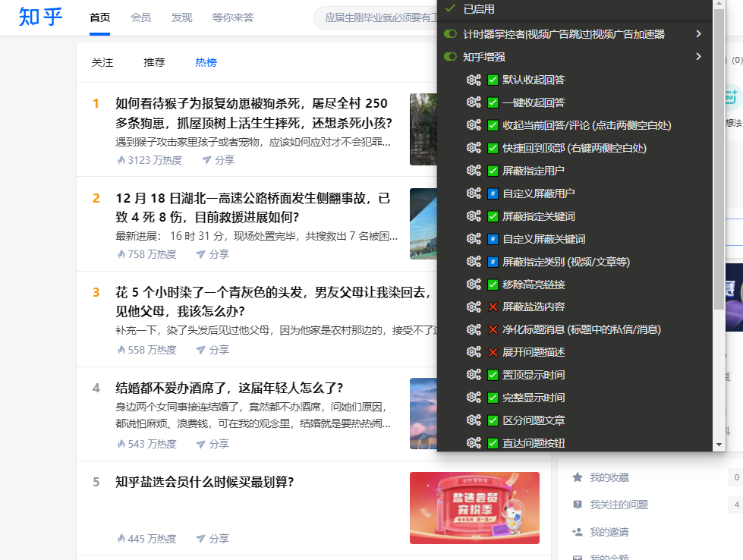Expand the 知乎增强 submenu arrow

(x=698, y=56)
